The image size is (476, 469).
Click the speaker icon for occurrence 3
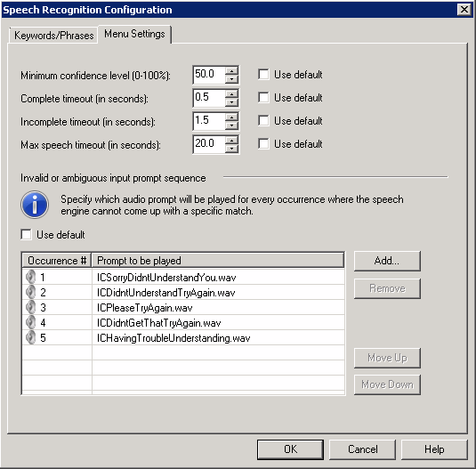pos(30,307)
